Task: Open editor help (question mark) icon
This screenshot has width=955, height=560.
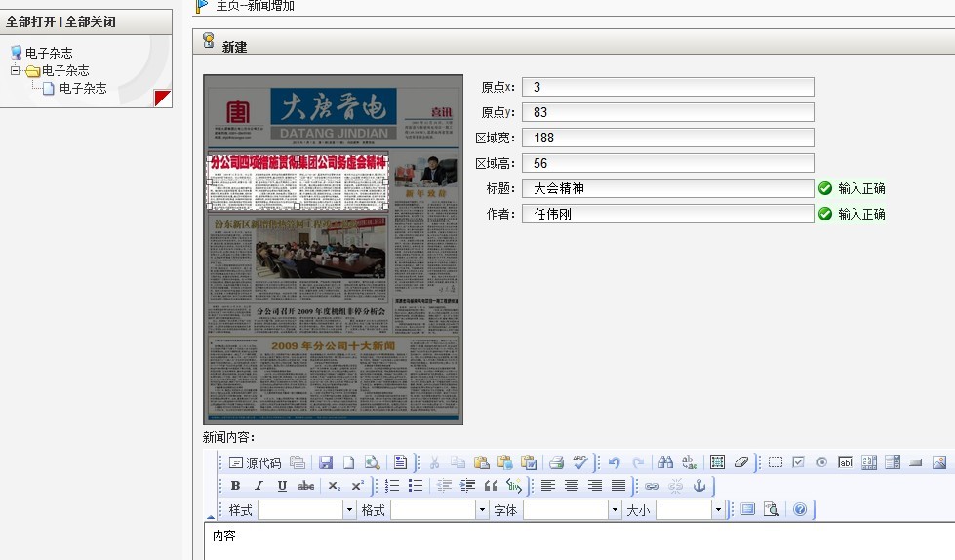Action: coord(800,509)
